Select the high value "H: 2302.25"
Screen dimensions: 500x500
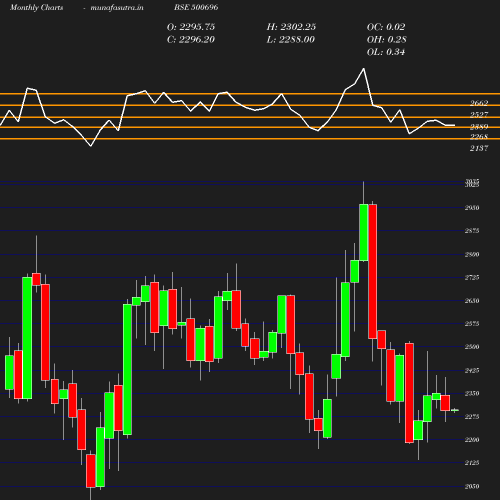click(291, 27)
